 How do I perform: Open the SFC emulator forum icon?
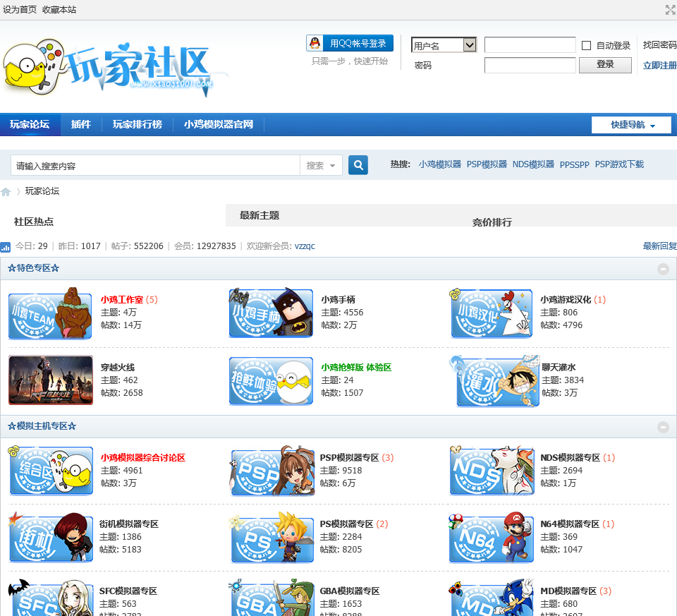(51, 598)
